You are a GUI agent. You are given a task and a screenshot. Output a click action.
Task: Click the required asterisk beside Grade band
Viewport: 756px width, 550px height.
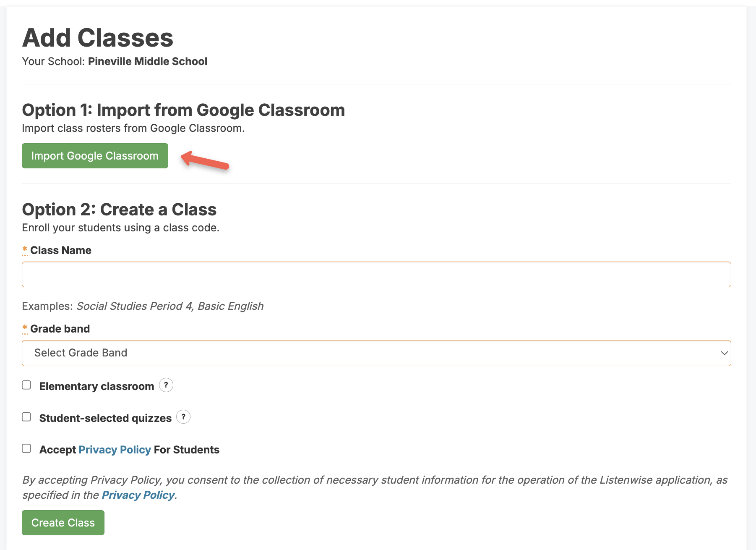pyautogui.click(x=25, y=329)
